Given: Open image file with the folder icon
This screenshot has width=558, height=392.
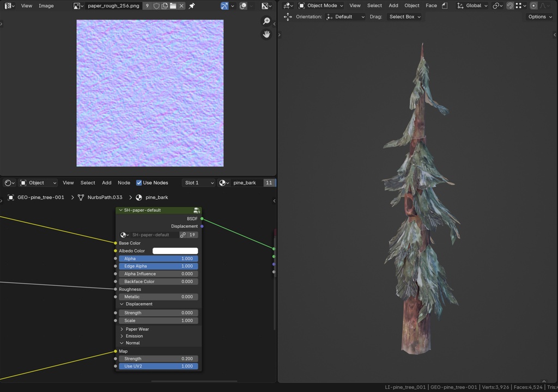Looking at the screenshot, I should (x=173, y=6).
